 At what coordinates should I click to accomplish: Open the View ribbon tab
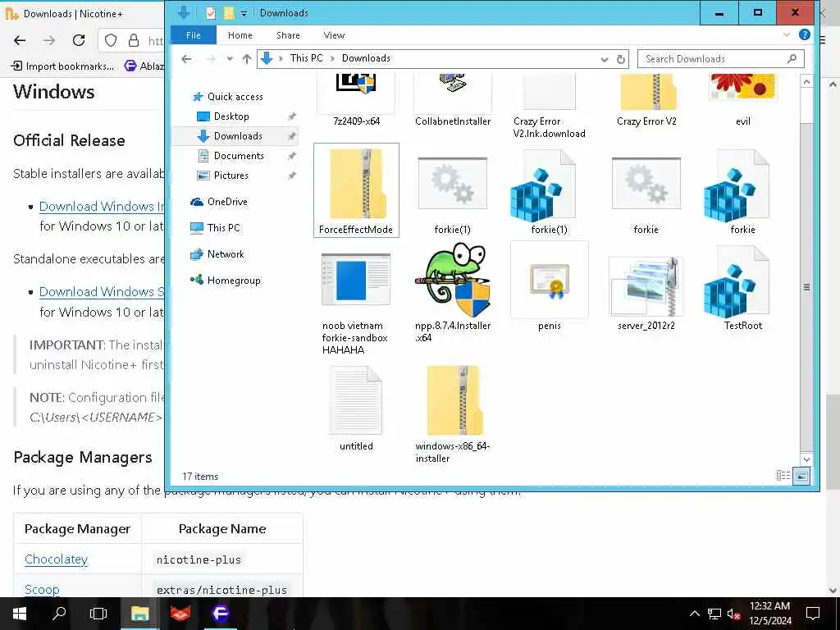[x=334, y=35]
